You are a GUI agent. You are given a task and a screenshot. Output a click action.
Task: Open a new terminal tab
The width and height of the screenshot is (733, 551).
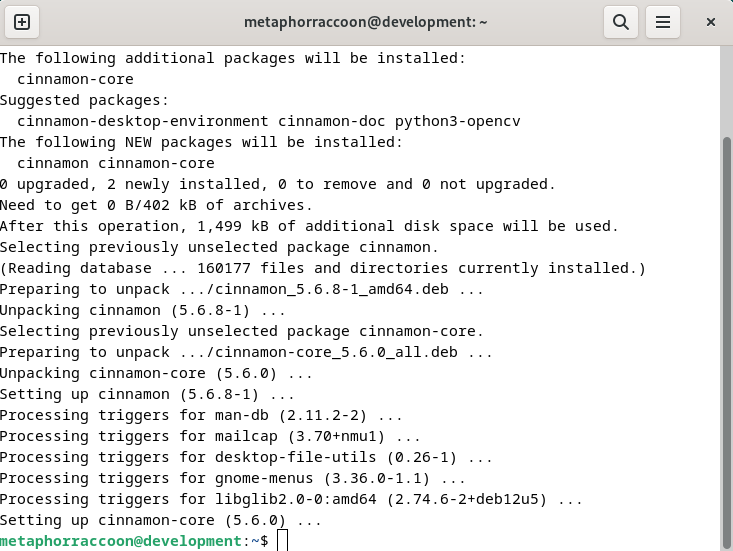click(22, 22)
